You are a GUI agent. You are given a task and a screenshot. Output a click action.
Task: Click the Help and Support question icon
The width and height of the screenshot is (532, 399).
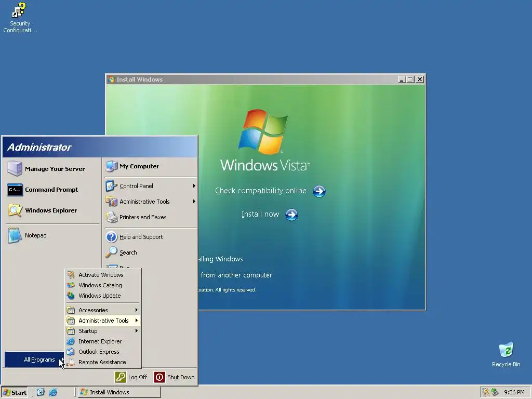(111, 237)
